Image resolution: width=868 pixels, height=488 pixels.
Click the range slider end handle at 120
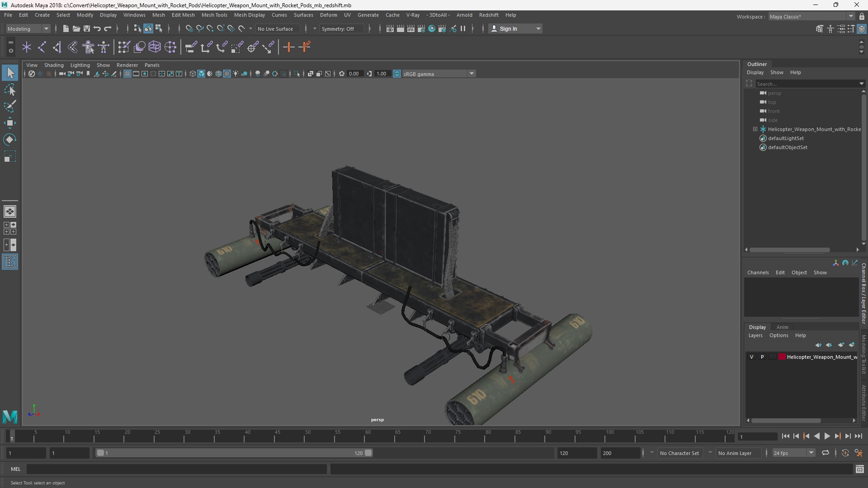368,453
